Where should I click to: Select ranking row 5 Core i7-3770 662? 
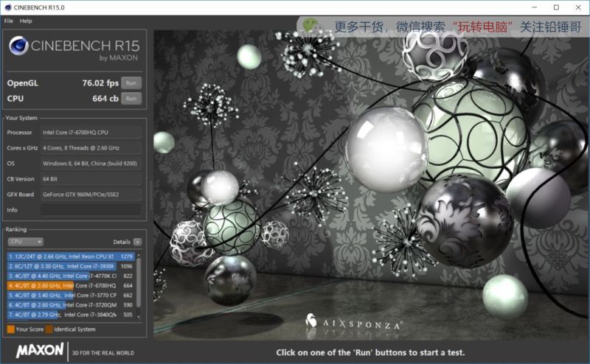[71, 295]
